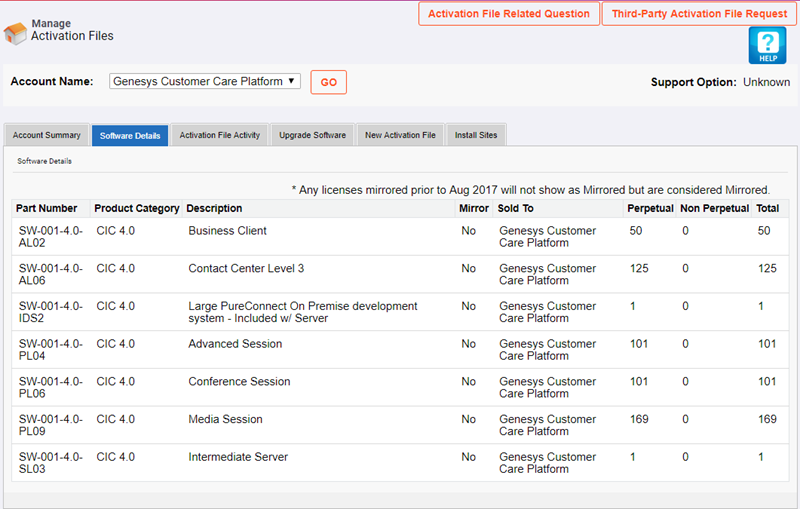Screen dimensions: 800x509
Task: Go to the Upgrade Software tab
Action: (x=312, y=135)
